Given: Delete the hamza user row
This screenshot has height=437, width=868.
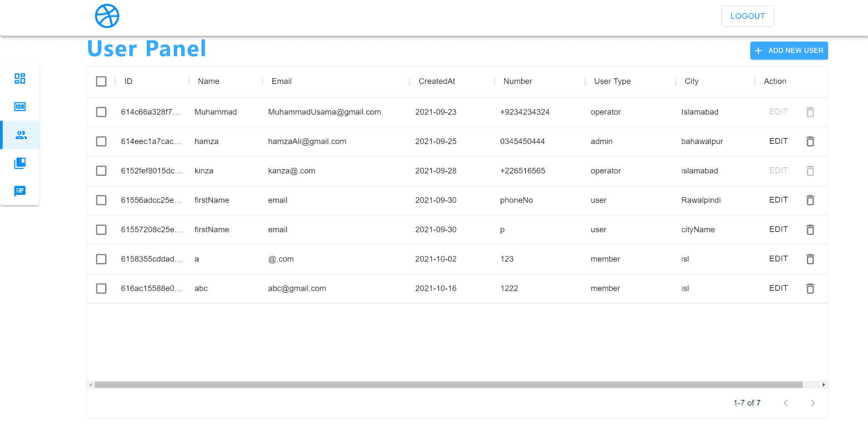Looking at the screenshot, I should (x=810, y=142).
